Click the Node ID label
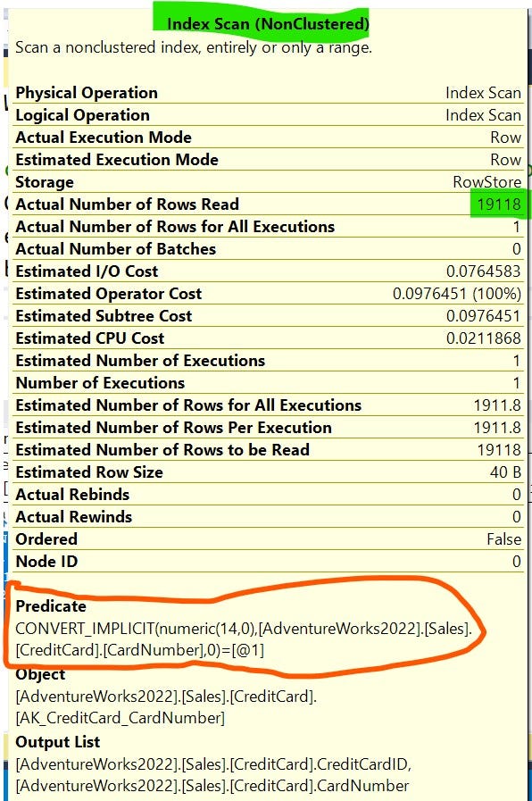 (46, 562)
